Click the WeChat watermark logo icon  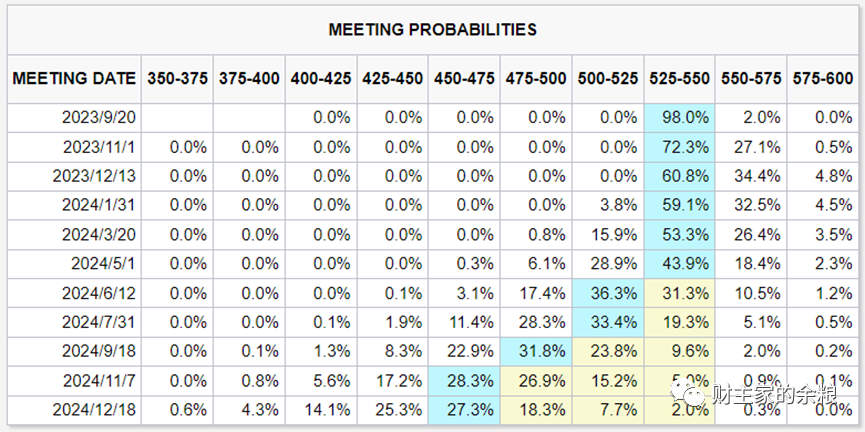point(688,394)
